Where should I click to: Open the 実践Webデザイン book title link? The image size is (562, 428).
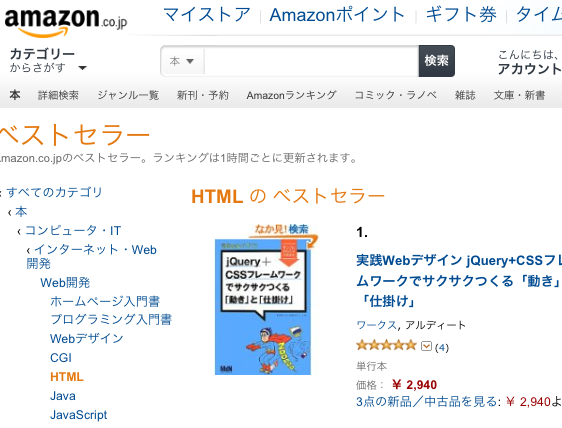coord(459,281)
